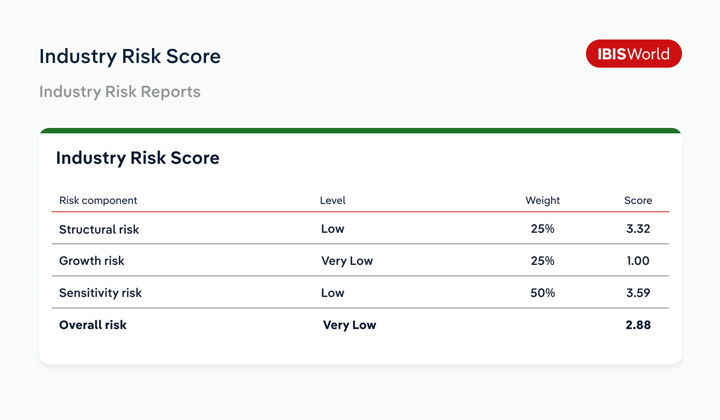Select the Overall risk Very Low level

[349, 325]
